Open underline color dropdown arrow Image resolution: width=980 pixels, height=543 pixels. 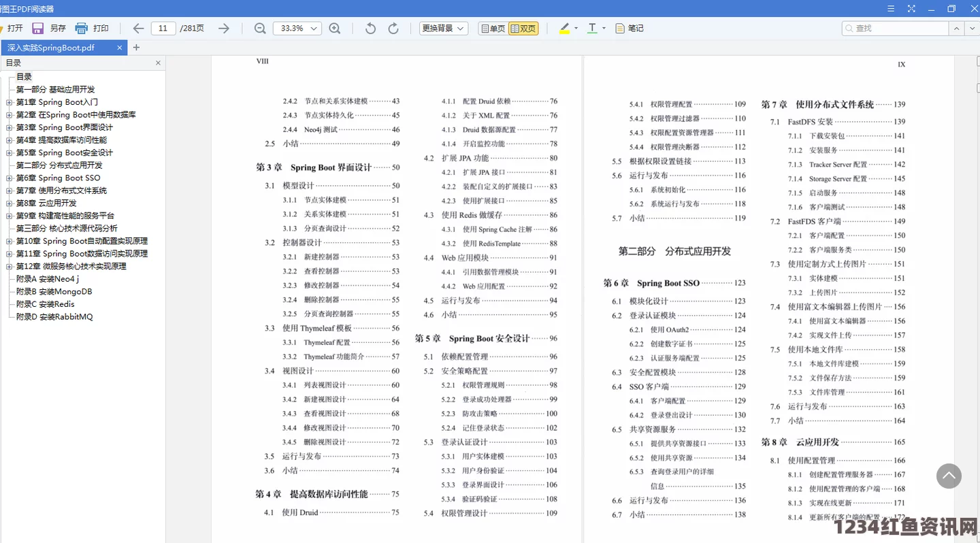point(604,28)
